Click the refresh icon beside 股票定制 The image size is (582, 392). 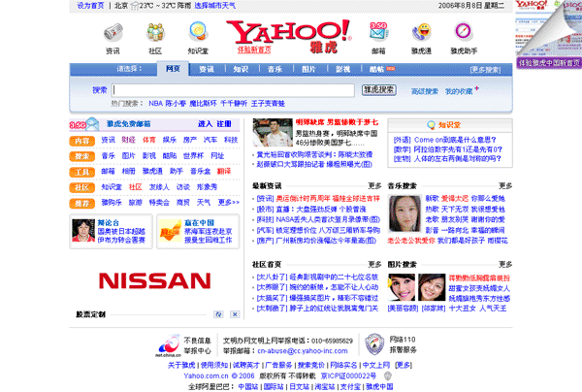click(218, 314)
